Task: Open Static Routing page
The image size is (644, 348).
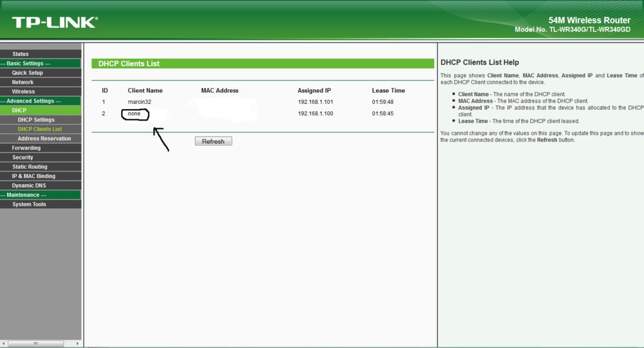Action: click(x=30, y=167)
